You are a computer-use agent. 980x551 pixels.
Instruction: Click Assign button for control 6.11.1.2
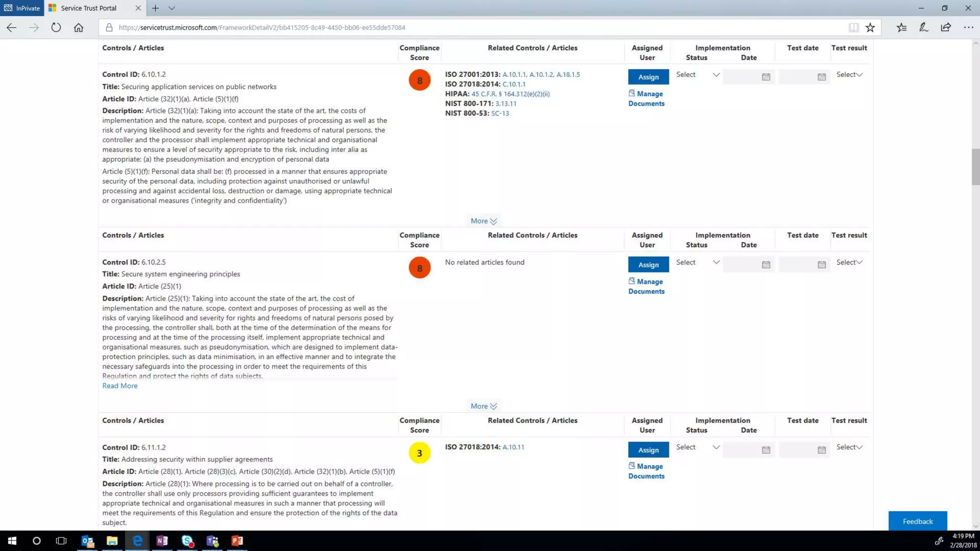[648, 450]
